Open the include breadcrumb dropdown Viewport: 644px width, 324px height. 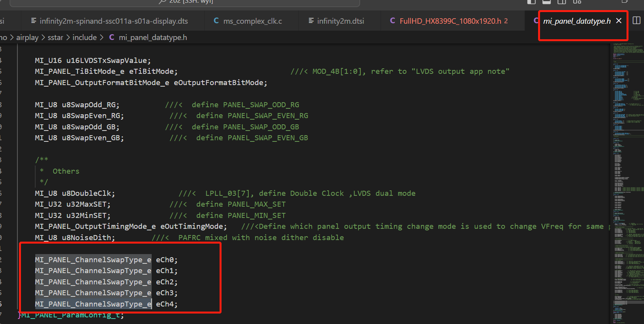(84, 37)
